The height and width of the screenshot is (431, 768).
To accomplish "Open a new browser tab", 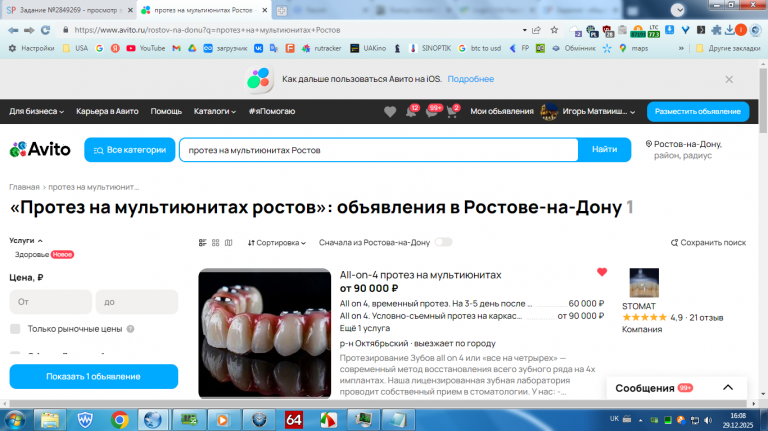I will [x=282, y=10].
